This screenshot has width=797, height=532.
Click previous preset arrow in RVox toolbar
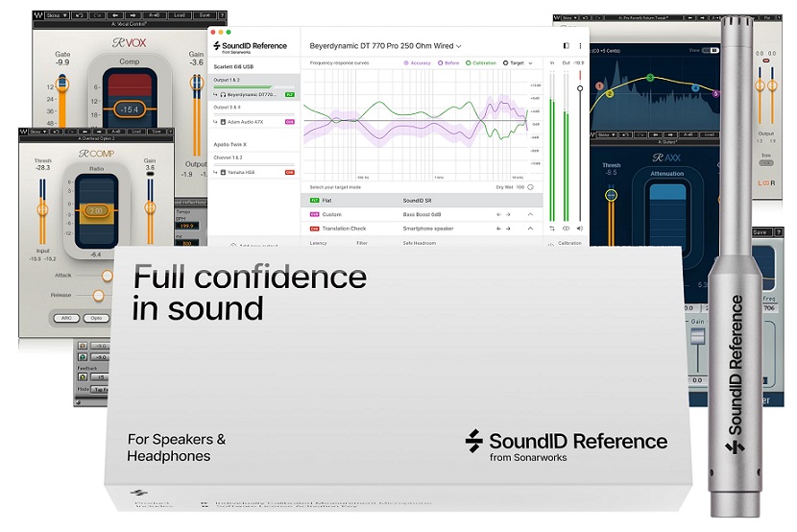point(115,15)
